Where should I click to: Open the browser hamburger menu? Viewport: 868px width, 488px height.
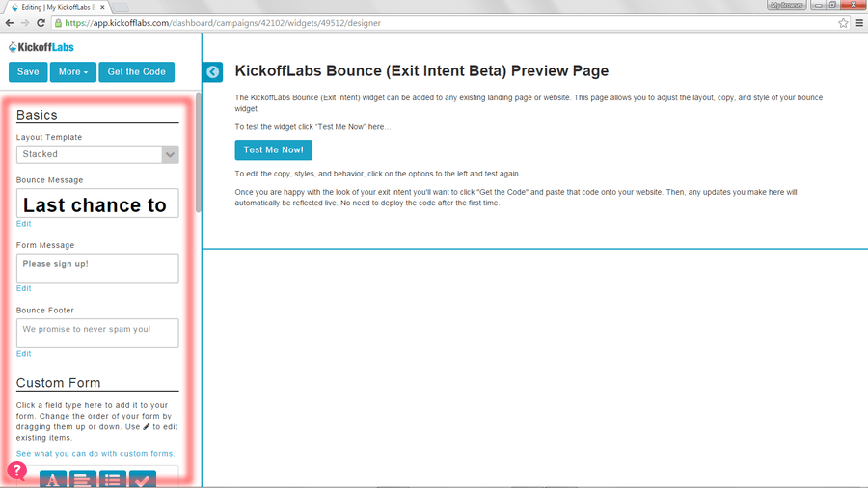859,23
